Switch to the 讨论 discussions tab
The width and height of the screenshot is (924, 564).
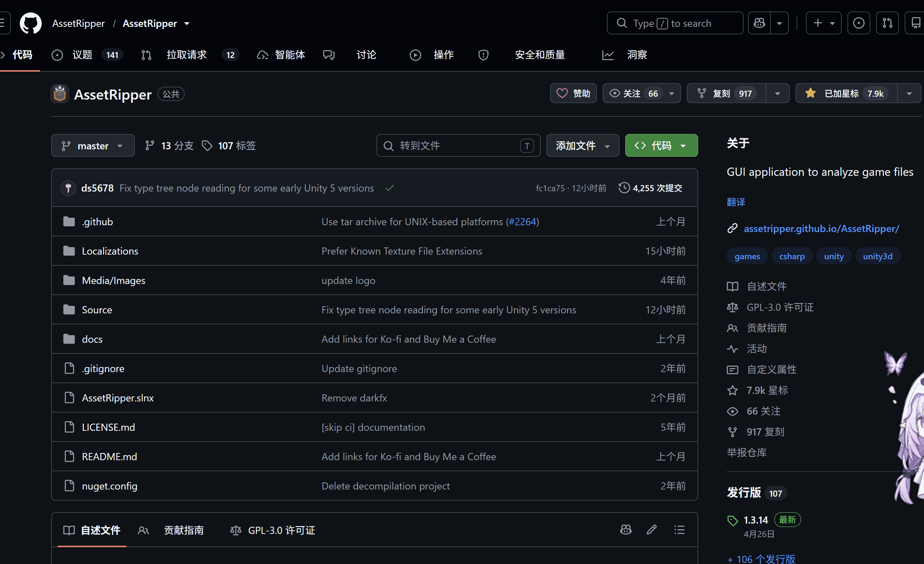(x=350, y=55)
